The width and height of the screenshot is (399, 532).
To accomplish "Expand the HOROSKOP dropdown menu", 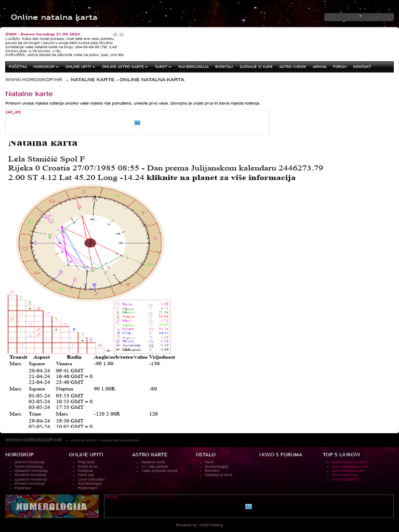I will (46, 67).
